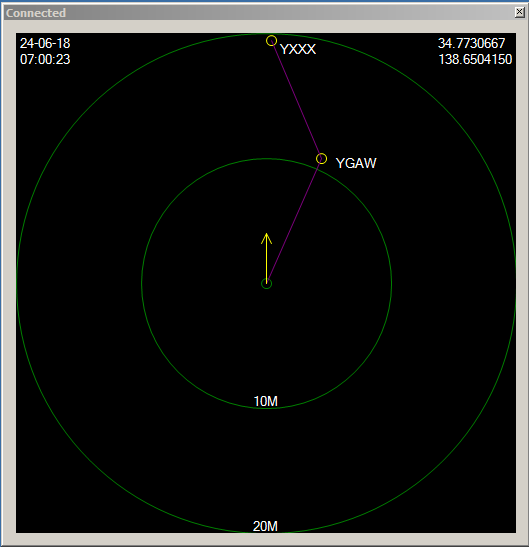
Task: Click the longitude value 138.6504150
Action: coord(475,59)
